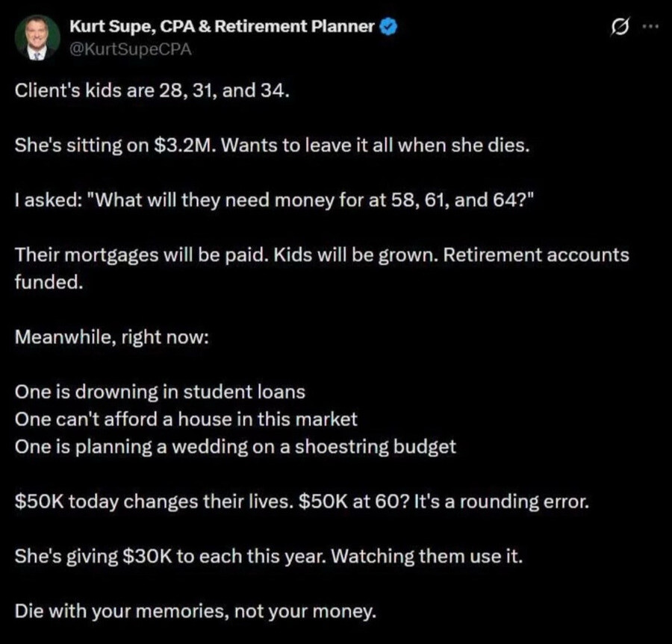Open Kurt Supe's profile avatar photo

[37, 37]
